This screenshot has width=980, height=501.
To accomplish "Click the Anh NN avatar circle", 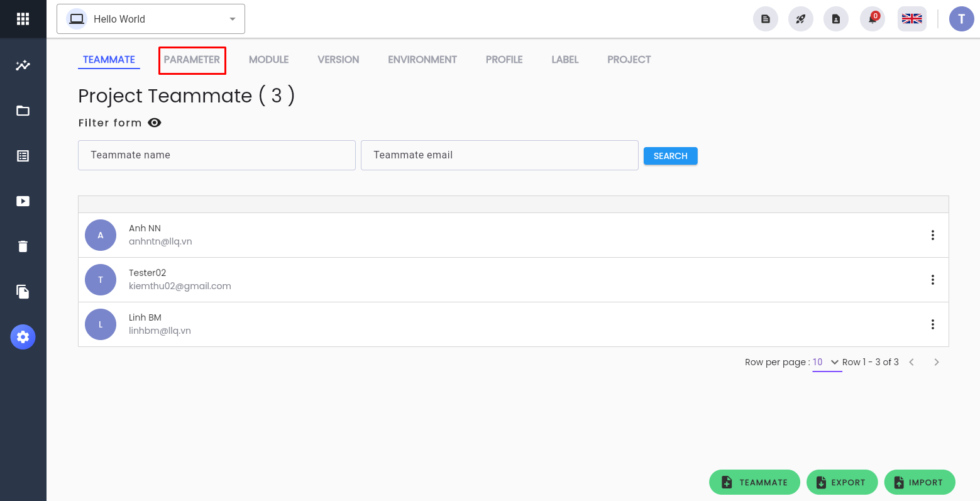I will 101,235.
